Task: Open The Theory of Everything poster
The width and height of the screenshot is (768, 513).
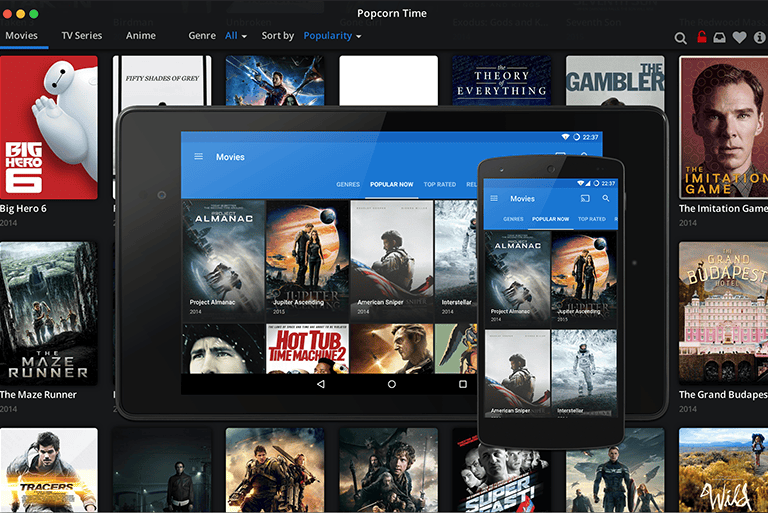Action: 502,81
